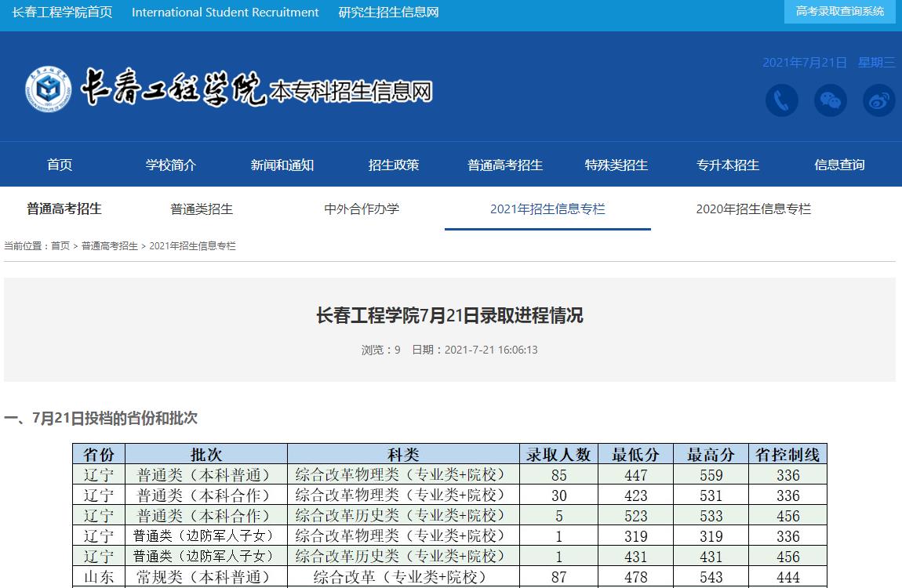Screen dimensions: 902x588
Task: Select 信息查询 in main navigation
Action: click(x=839, y=165)
